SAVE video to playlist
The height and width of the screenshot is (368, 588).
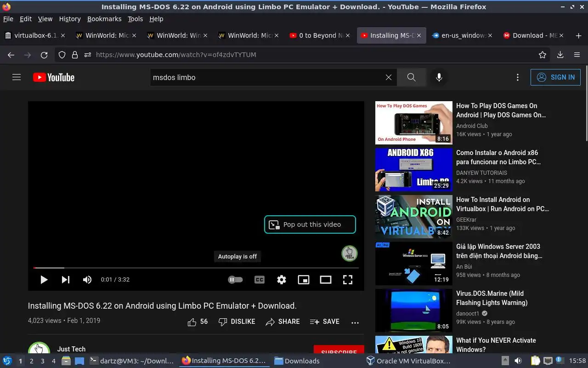click(325, 322)
